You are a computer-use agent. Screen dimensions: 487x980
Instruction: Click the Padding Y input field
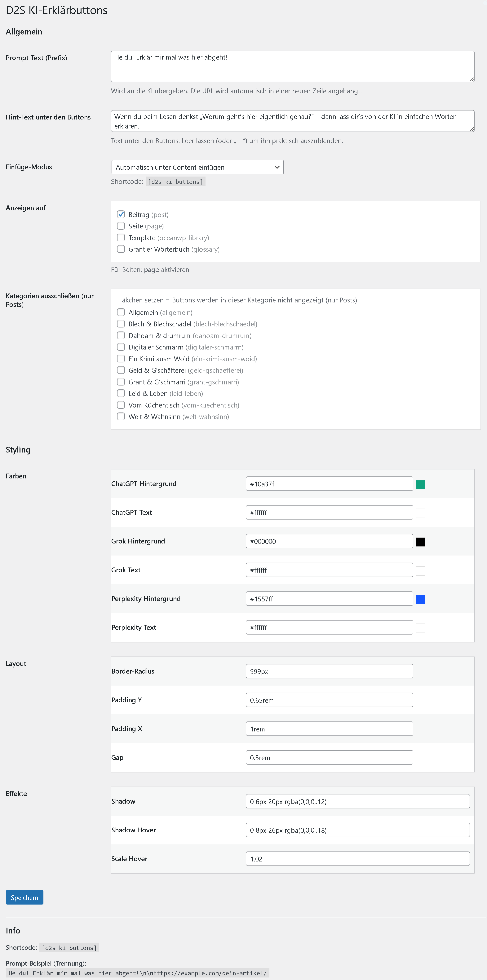(x=329, y=700)
